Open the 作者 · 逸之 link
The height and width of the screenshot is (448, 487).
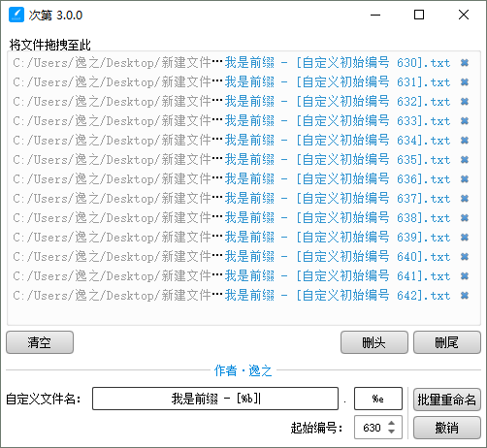pyautogui.click(x=243, y=370)
